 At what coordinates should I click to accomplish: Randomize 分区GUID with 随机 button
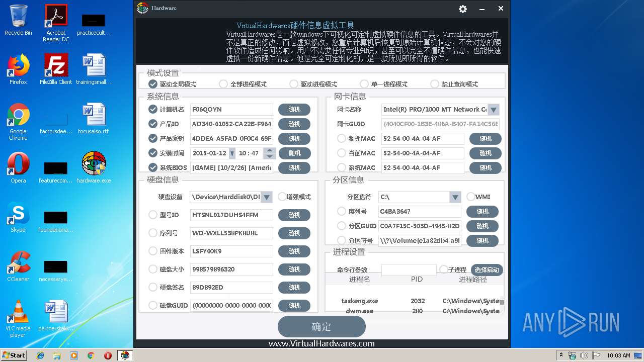pos(482,226)
